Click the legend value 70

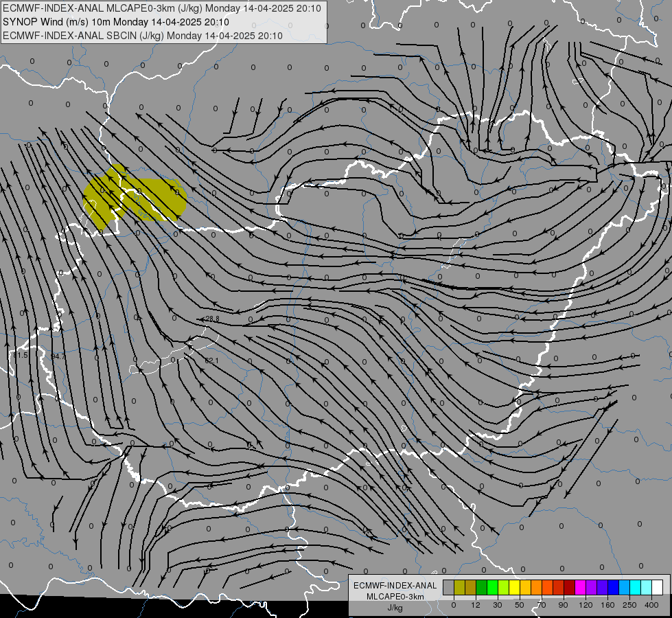tap(542, 605)
